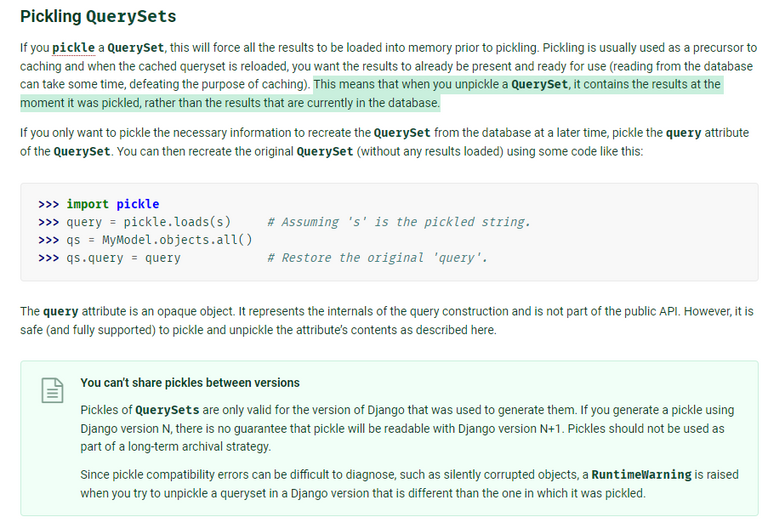Click "QuerySets" in the versions note
The width and height of the screenshot is (768, 522).
[x=167, y=410]
